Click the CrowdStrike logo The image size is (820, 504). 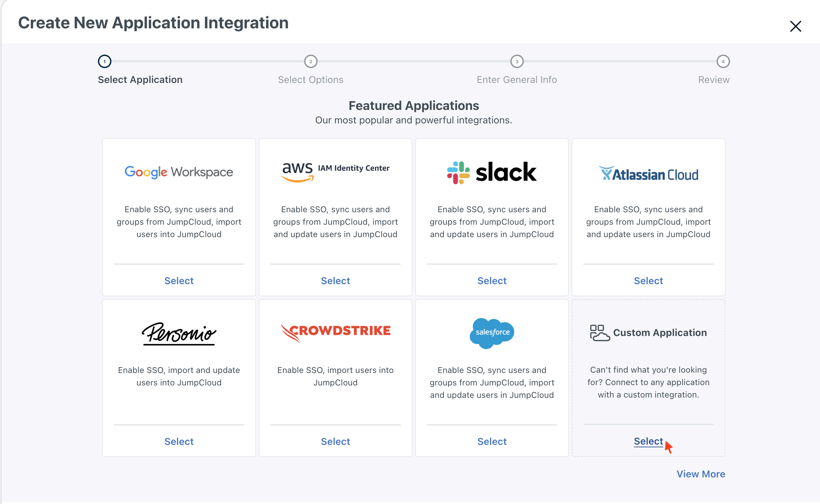(335, 332)
